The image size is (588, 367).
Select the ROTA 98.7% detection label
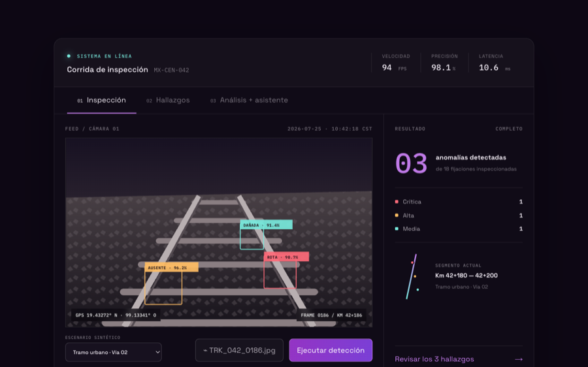[287, 257]
